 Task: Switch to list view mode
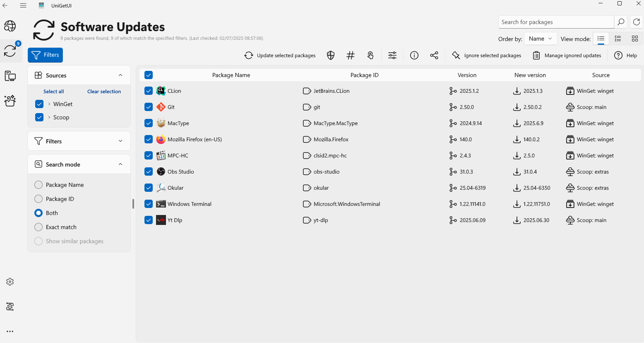[x=601, y=39]
